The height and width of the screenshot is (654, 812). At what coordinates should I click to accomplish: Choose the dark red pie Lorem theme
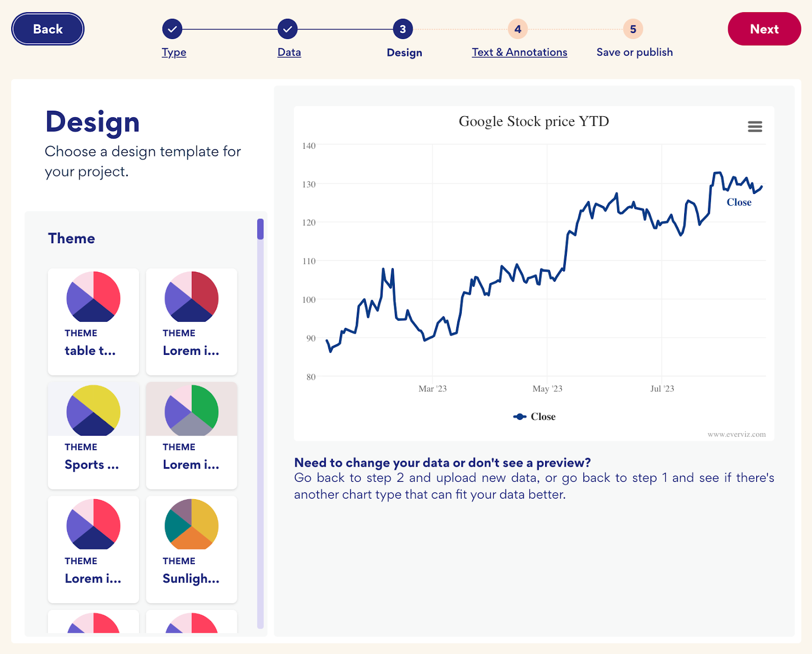(x=191, y=322)
